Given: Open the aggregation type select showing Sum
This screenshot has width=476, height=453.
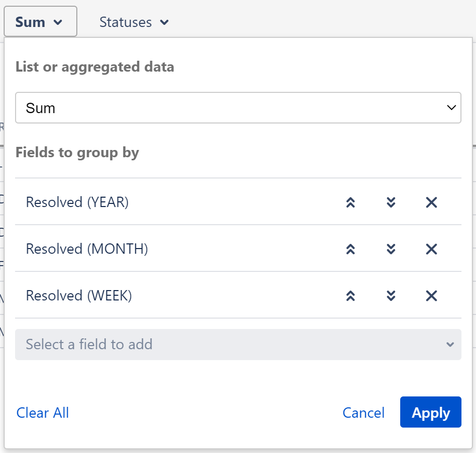Looking at the screenshot, I should pyautogui.click(x=238, y=108).
